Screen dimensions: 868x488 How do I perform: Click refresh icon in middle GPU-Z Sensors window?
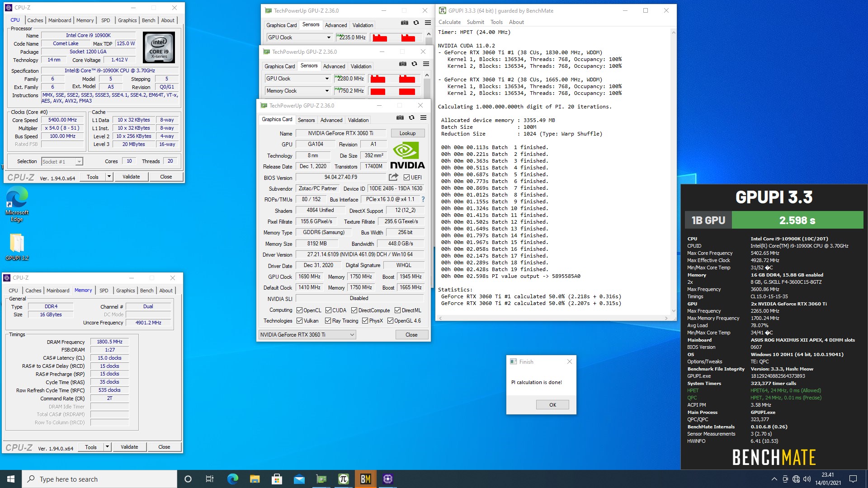[x=414, y=64]
